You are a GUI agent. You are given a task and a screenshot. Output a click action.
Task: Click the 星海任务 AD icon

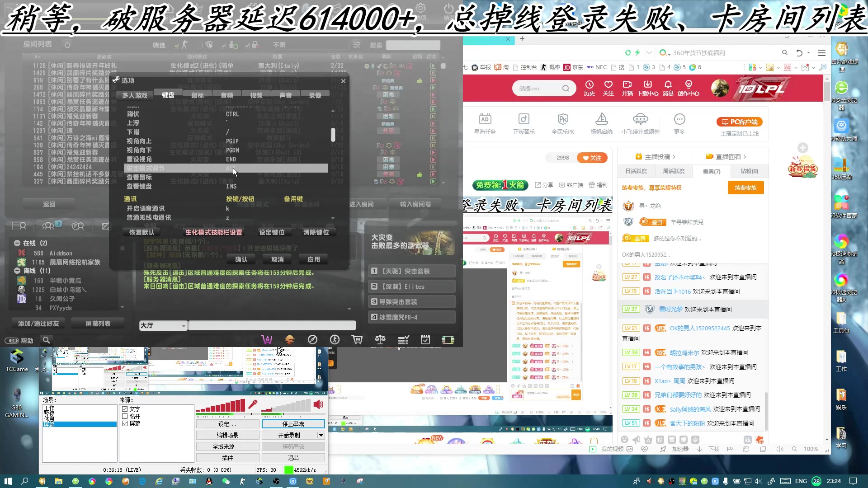485,119
